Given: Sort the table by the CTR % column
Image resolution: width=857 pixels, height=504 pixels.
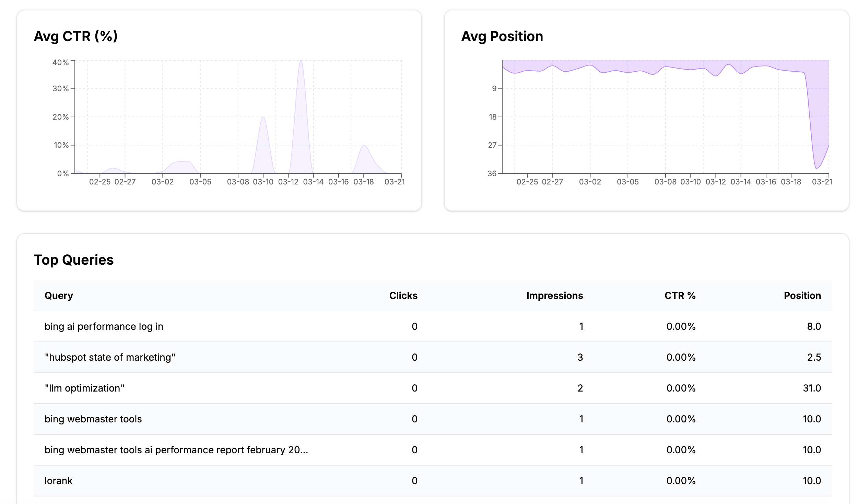Looking at the screenshot, I should 680,296.
